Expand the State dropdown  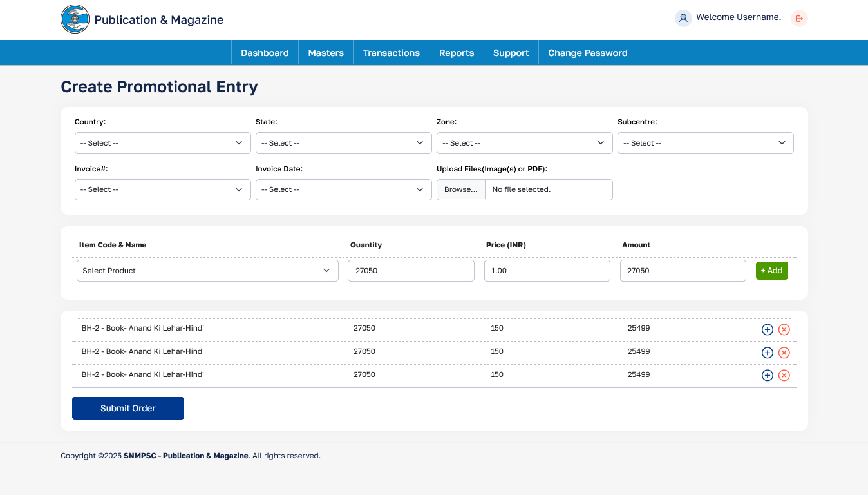point(343,143)
